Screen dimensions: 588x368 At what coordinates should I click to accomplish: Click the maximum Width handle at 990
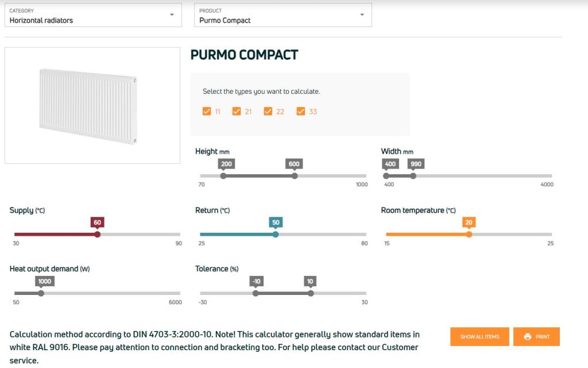(413, 176)
